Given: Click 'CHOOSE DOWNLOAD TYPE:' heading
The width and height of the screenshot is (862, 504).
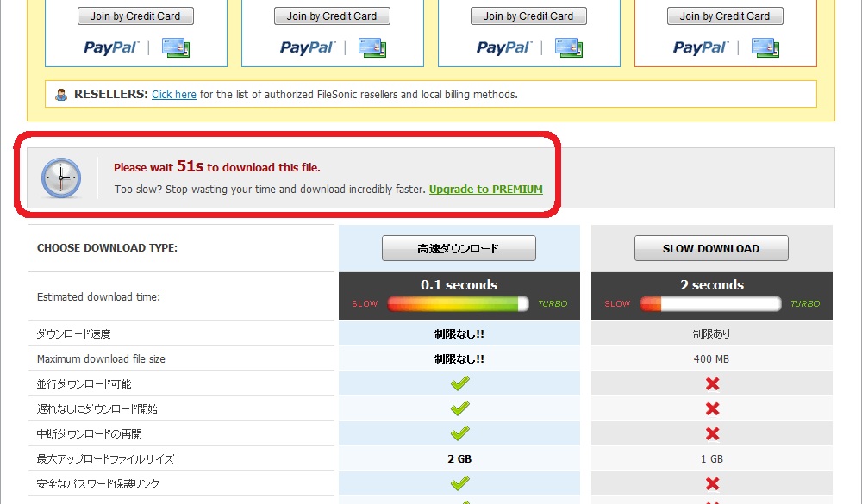Looking at the screenshot, I should pos(107,248).
